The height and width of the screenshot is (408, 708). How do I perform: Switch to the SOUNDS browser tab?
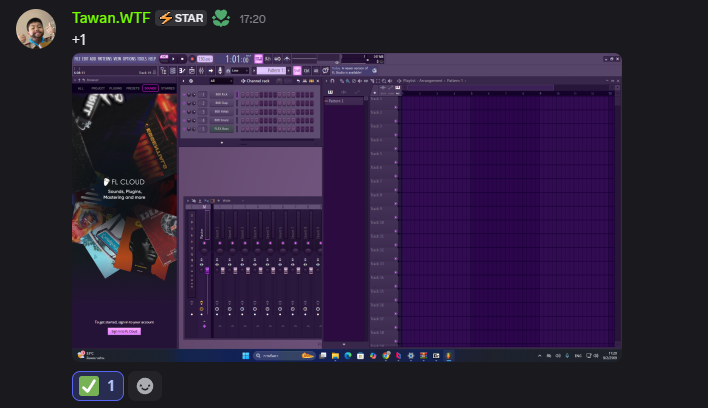coord(150,88)
